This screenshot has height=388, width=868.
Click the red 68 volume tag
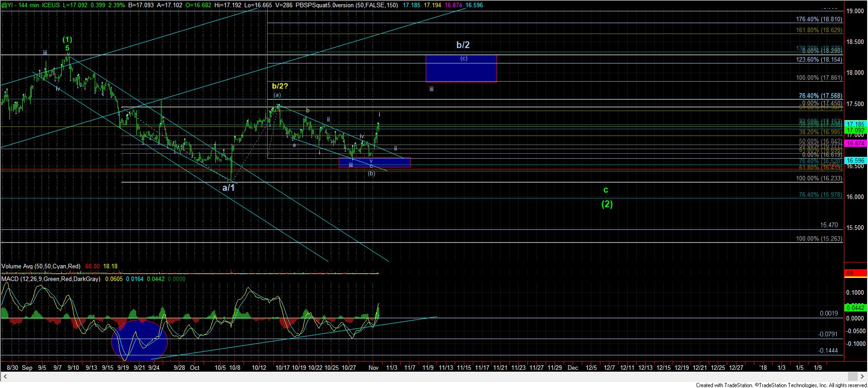pyautogui.click(x=850, y=273)
